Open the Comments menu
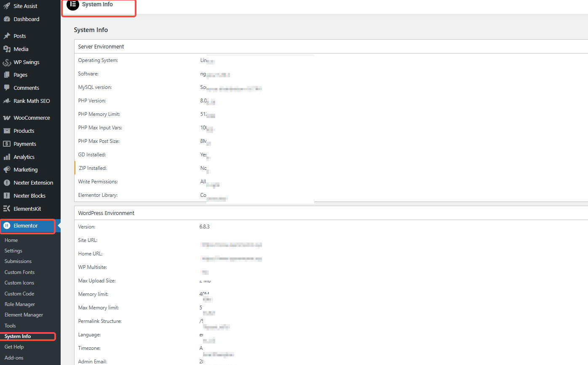 pyautogui.click(x=26, y=88)
